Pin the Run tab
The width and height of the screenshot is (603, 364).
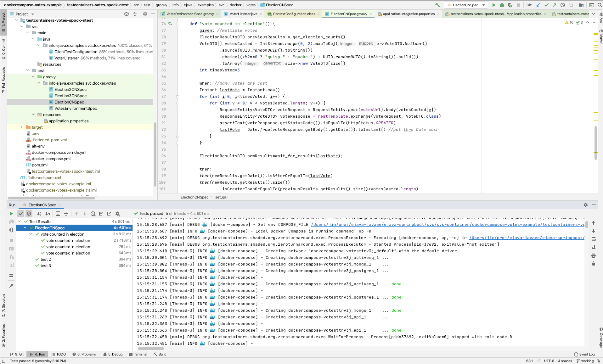click(11, 286)
